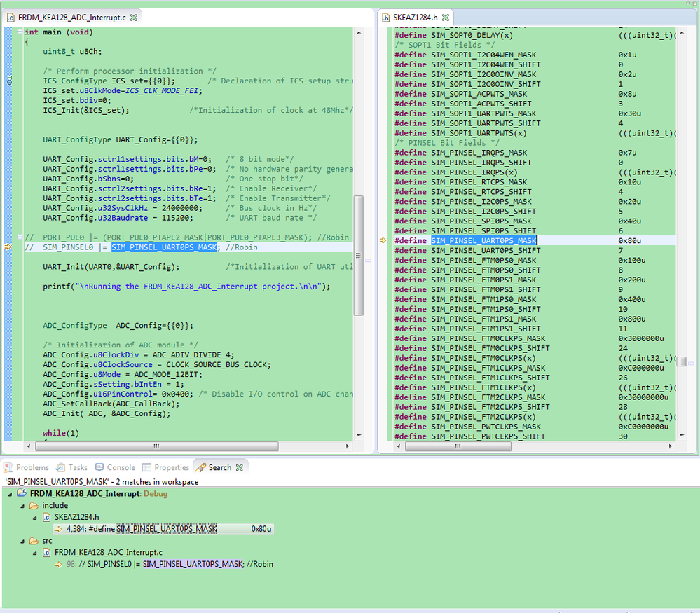700x613 pixels.
Task: Close the FRDM_KEA128_ADC_Interrupt.c editor tab
Action: click(x=133, y=18)
